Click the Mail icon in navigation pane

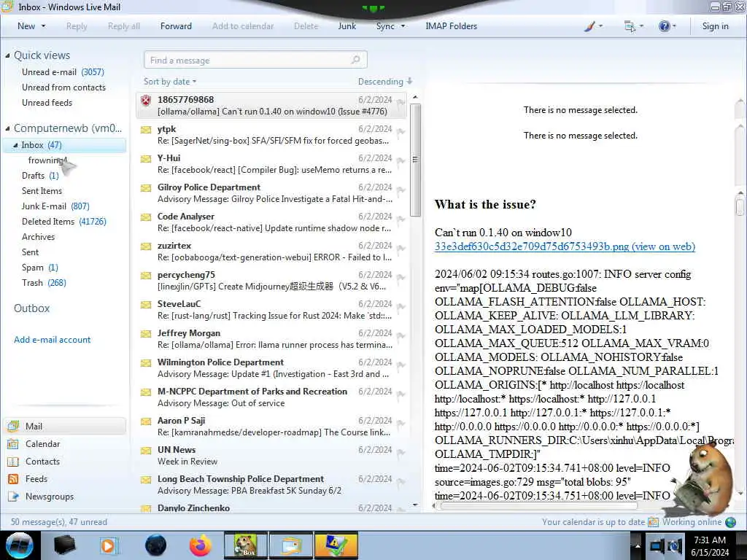point(13,426)
